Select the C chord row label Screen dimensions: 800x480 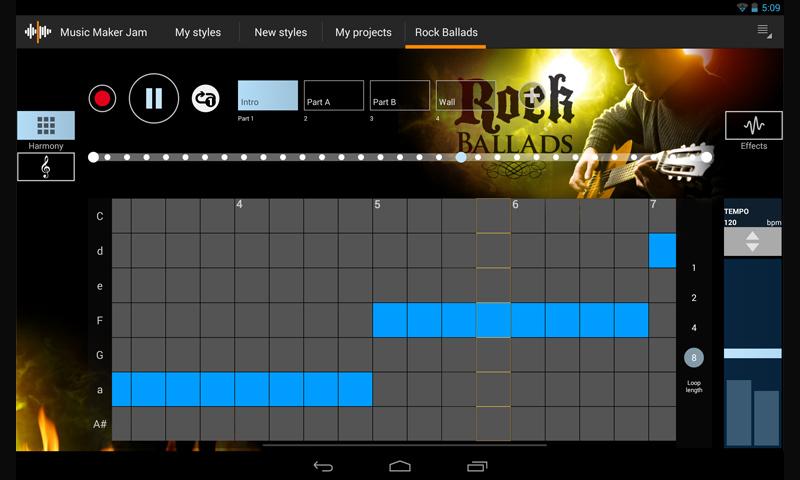click(x=100, y=216)
